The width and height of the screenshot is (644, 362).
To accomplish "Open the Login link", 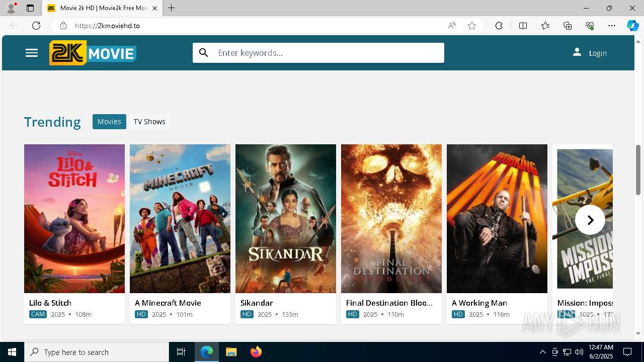I will [x=598, y=53].
